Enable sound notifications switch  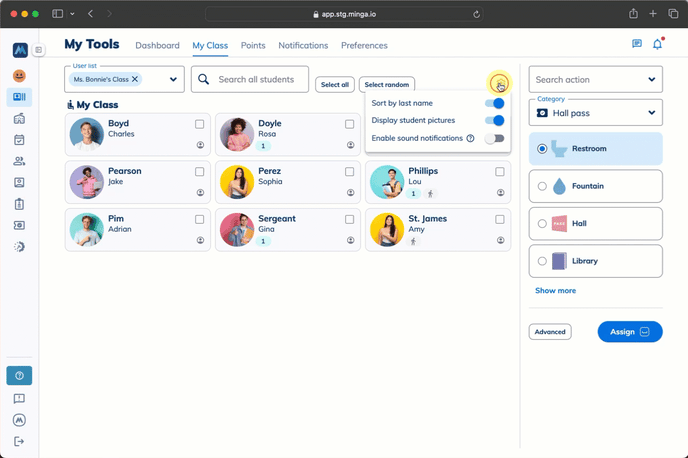[x=494, y=138]
